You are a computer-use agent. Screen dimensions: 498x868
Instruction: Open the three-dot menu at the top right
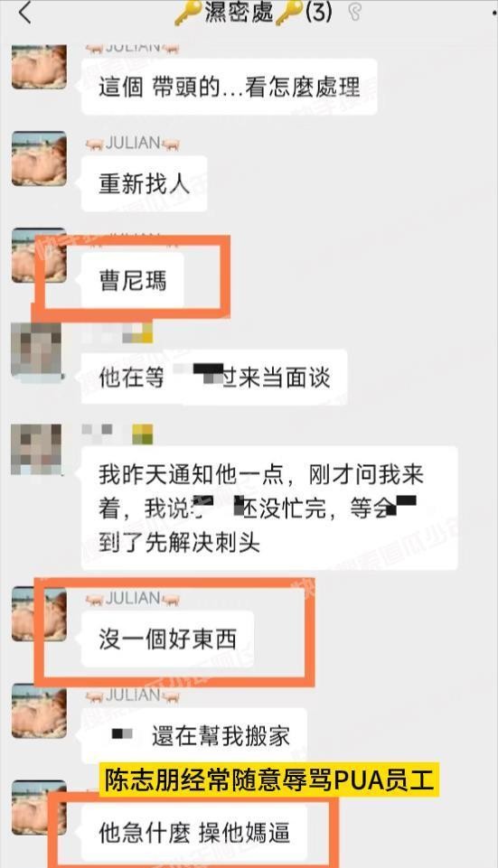click(493, 12)
